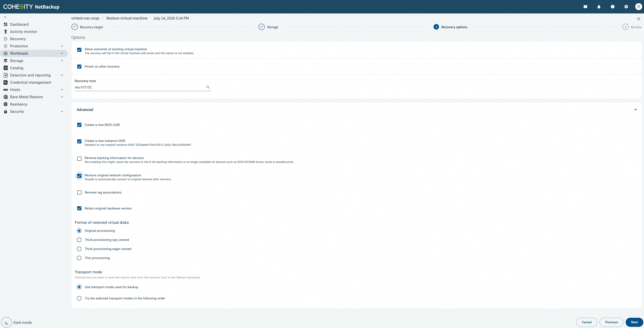Click the Previous button

pyautogui.click(x=611, y=322)
